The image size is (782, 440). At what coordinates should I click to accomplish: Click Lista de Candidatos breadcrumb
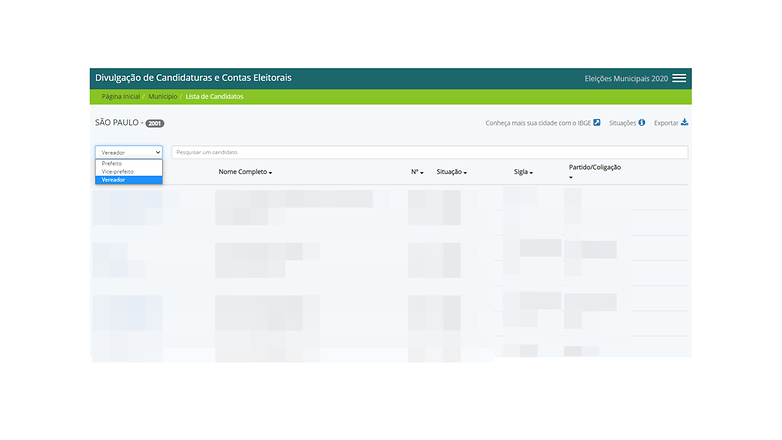214,97
